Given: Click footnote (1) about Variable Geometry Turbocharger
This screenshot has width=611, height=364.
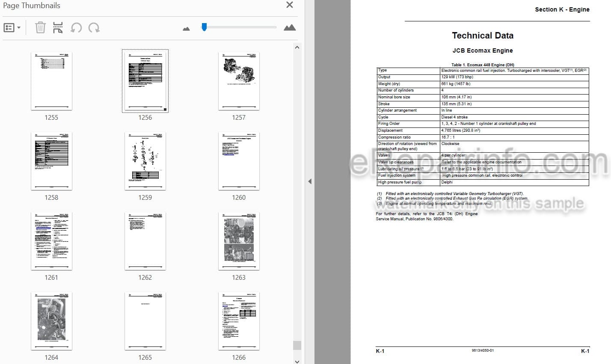Looking at the screenshot, I should [450, 194].
